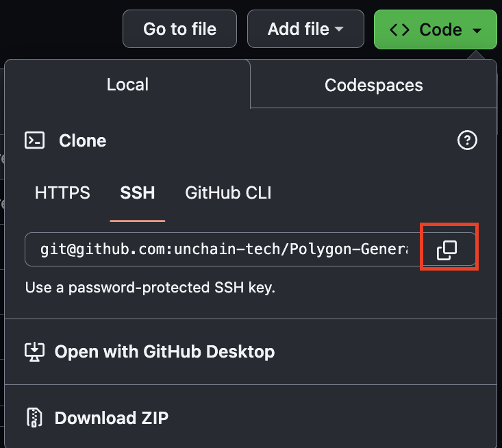The width and height of the screenshot is (502, 448).
Task: Open the Clone help question mark icon
Action: click(x=467, y=140)
